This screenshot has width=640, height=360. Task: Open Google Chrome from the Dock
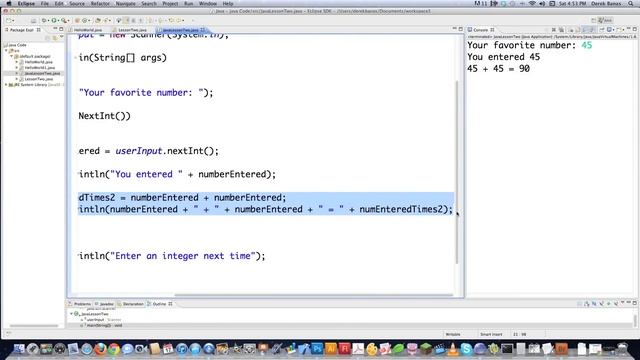tap(114, 349)
